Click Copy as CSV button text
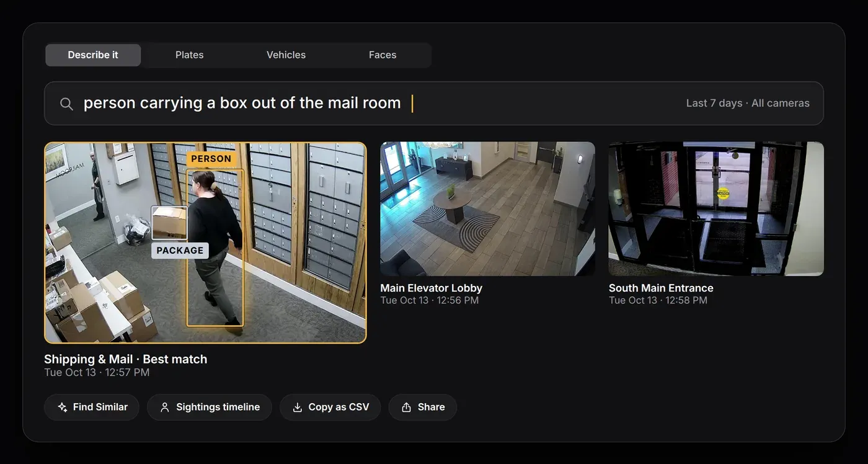 click(339, 408)
